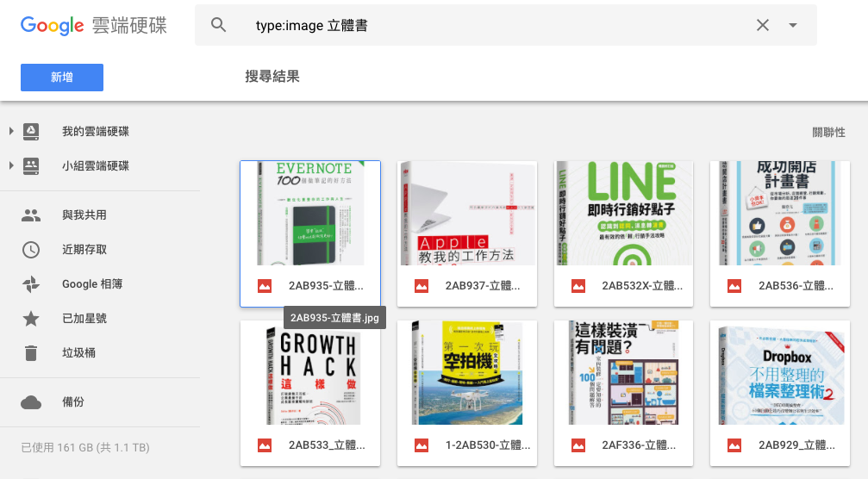Click storage usage 已使用 161 GB text
Viewport: 868px width, 479px height.
pyautogui.click(x=85, y=447)
